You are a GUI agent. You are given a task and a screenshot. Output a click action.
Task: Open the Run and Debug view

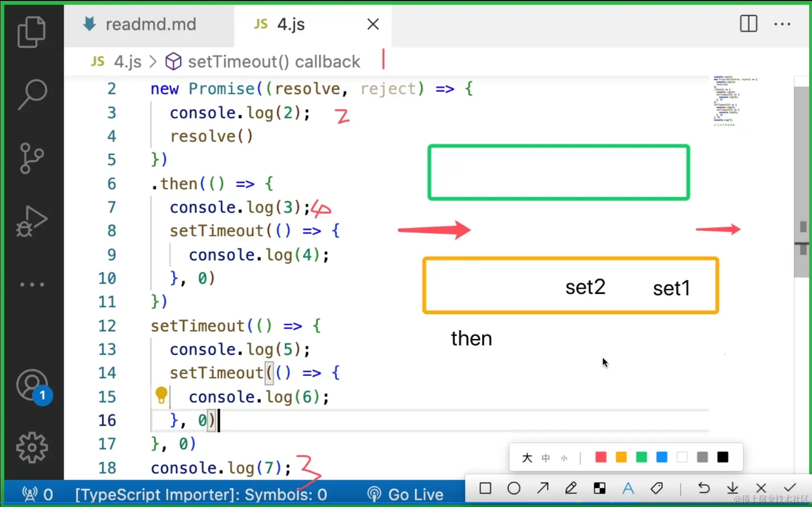[32, 221]
